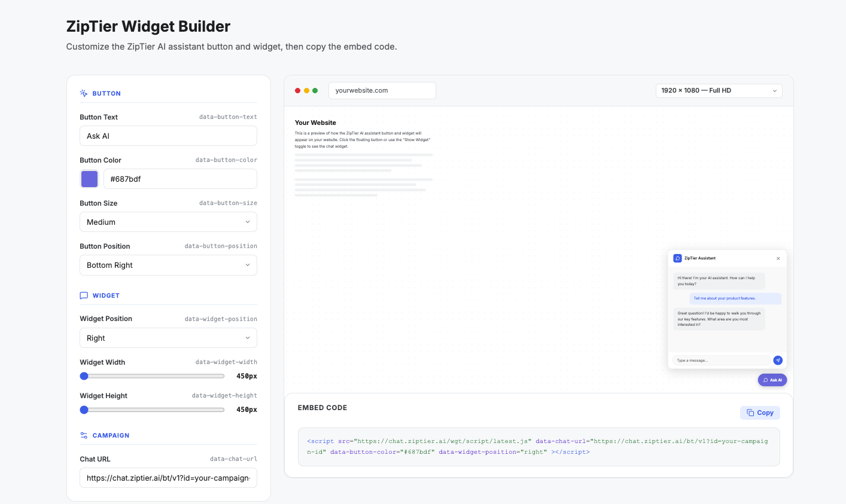Click the Button Text input field

pos(168,136)
